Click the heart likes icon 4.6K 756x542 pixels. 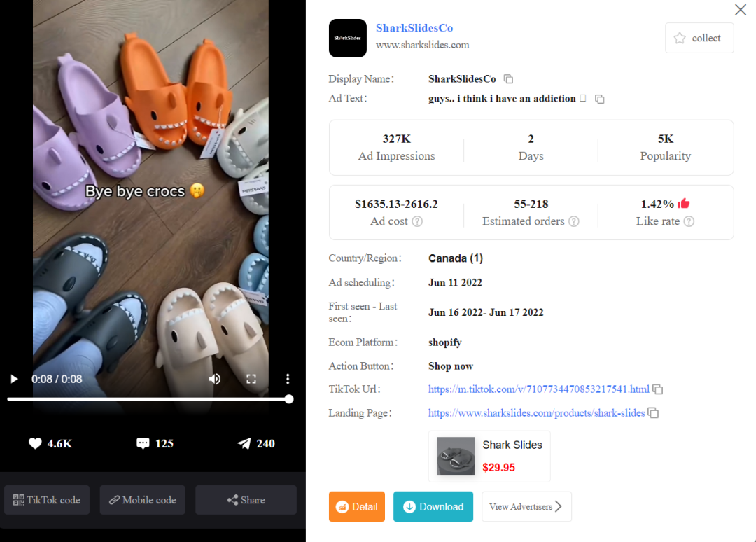(35, 444)
